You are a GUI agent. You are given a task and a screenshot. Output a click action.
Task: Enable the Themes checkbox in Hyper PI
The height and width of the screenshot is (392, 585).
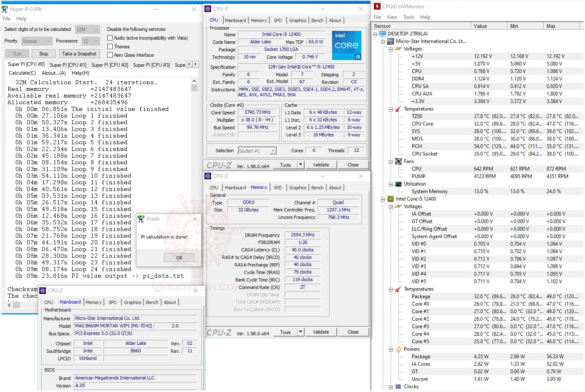[x=110, y=46]
